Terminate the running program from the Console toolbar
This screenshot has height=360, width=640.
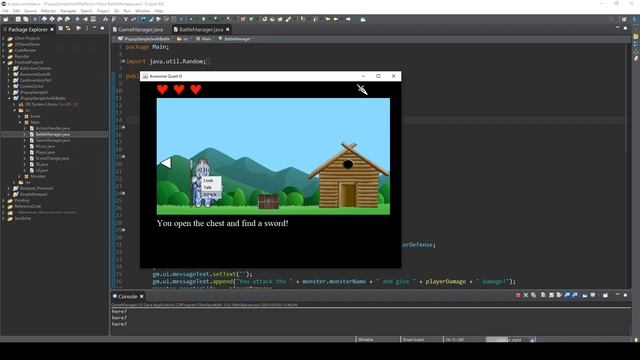tap(518, 295)
